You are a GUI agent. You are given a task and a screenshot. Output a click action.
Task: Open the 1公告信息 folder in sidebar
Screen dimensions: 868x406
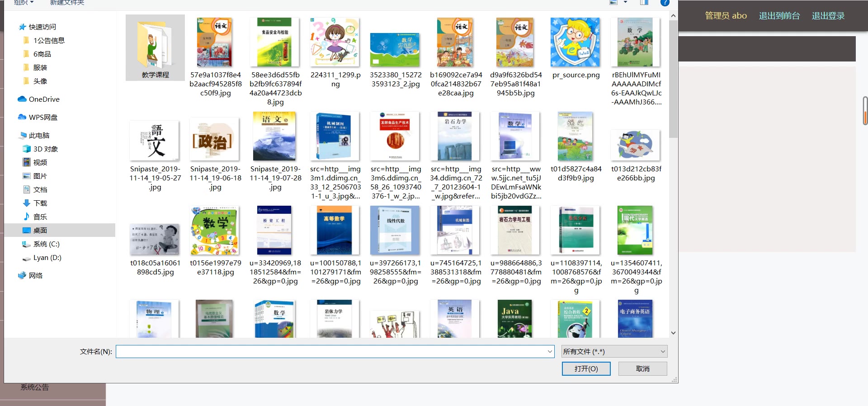[x=49, y=40]
